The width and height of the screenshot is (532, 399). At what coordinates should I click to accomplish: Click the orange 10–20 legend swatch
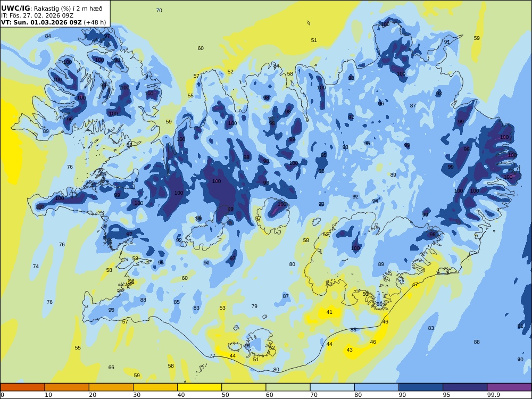(67, 387)
